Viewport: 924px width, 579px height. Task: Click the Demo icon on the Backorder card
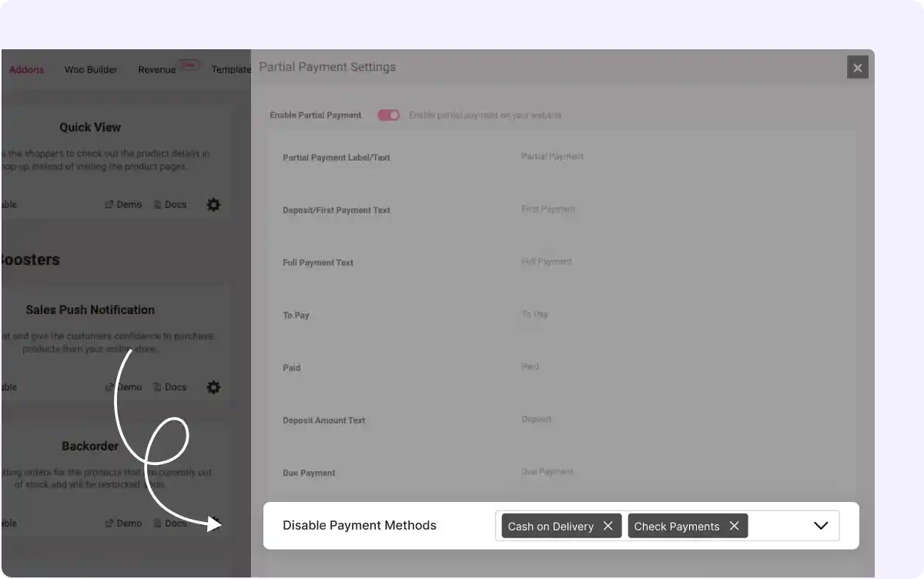123,523
